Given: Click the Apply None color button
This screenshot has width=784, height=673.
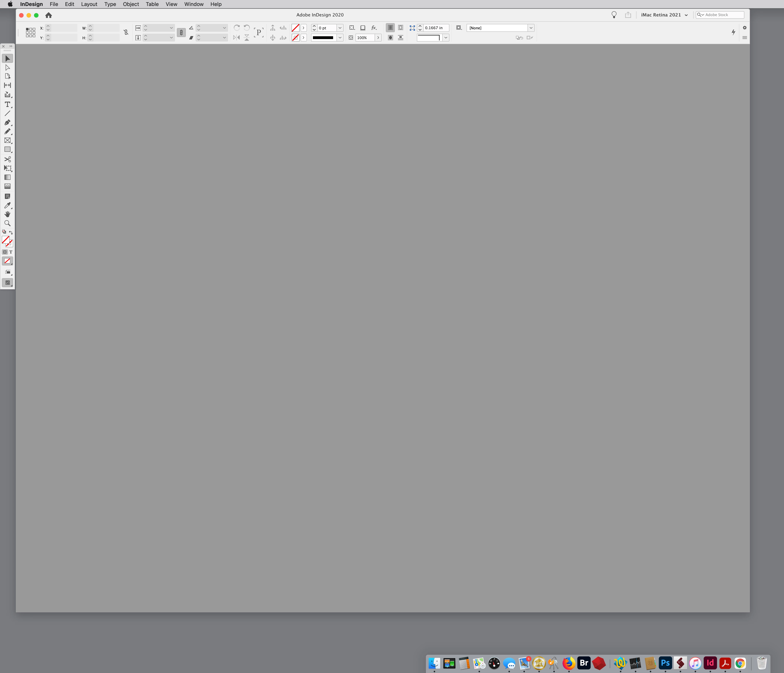Looking at the screenshot, I should click(7, 261).
